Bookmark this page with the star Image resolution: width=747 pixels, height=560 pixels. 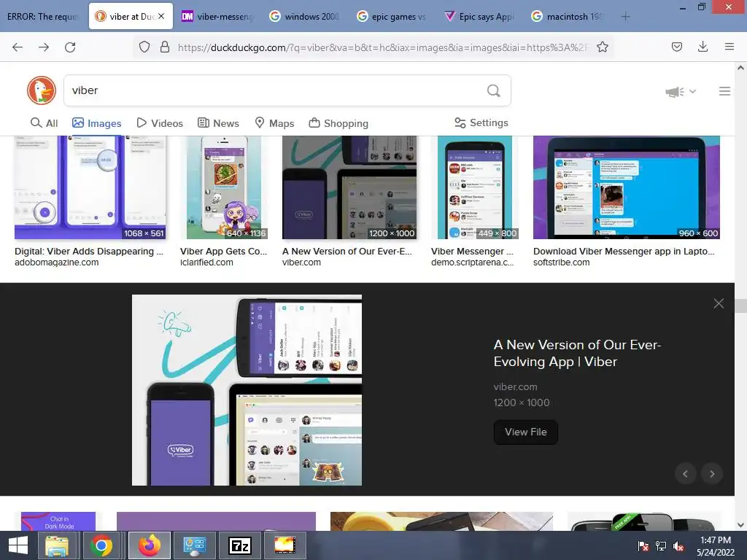pos(603,47)
